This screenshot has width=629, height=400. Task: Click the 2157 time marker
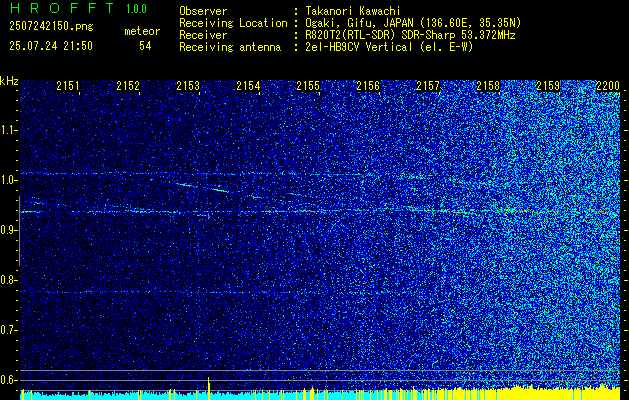point(428,85)
